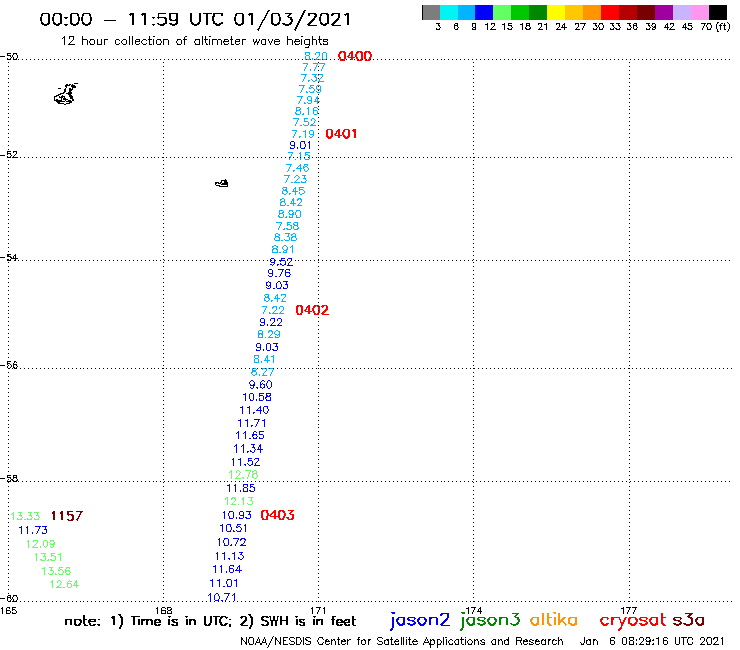
Task: Select the wave height value 7.77
Action: tap(314, 67)
